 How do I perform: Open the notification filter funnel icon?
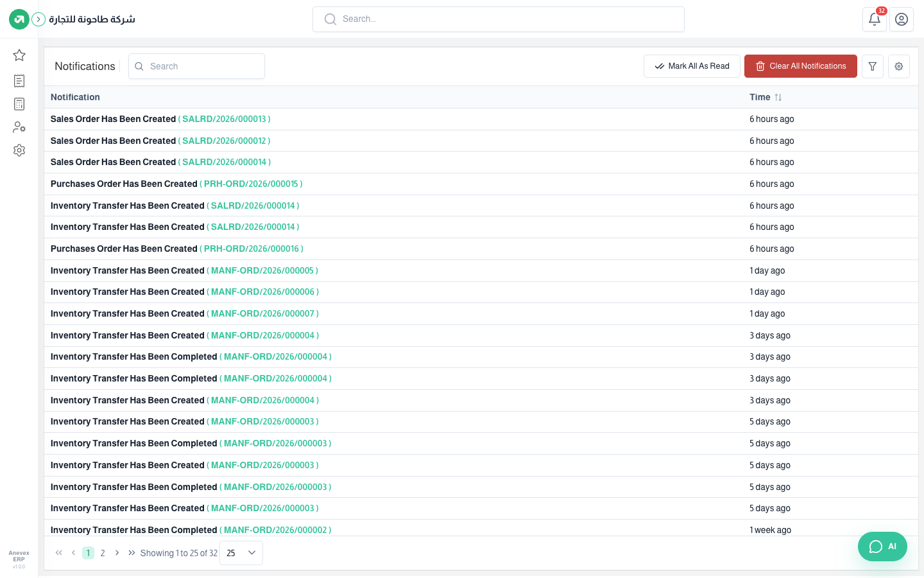coord(873,66)
